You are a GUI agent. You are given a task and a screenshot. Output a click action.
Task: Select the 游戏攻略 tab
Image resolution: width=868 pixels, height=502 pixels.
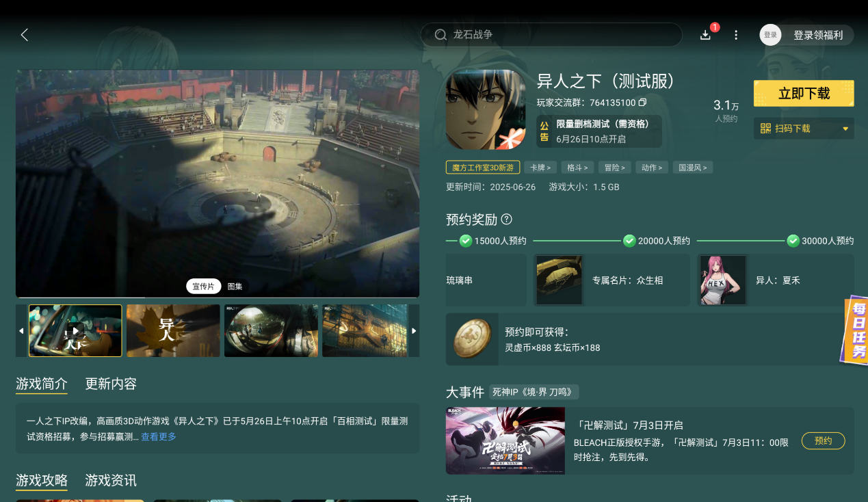[x=42, y=480]
